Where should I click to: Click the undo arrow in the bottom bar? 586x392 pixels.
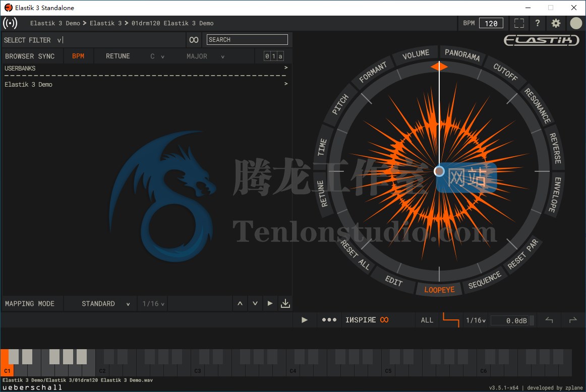tap(549, 320)
